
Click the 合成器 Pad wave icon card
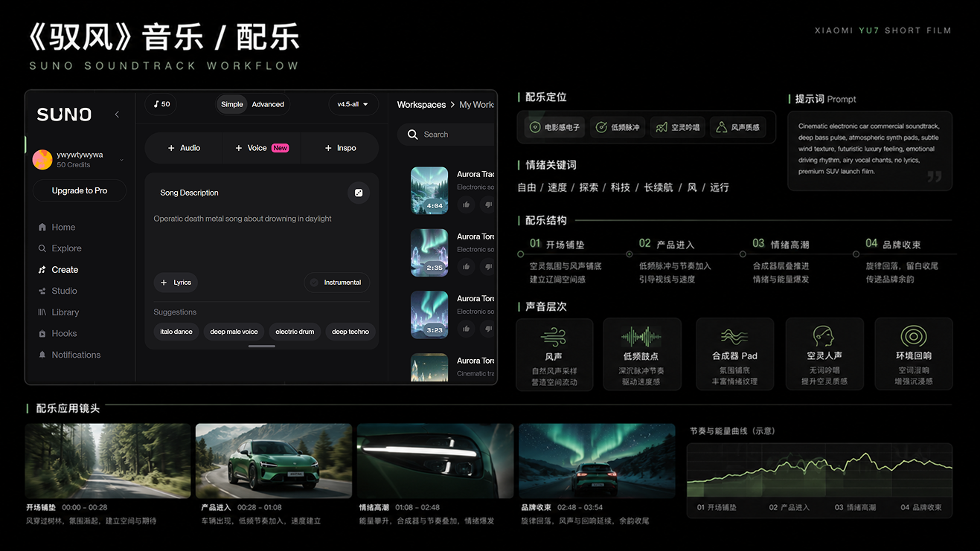coord(734,354)
